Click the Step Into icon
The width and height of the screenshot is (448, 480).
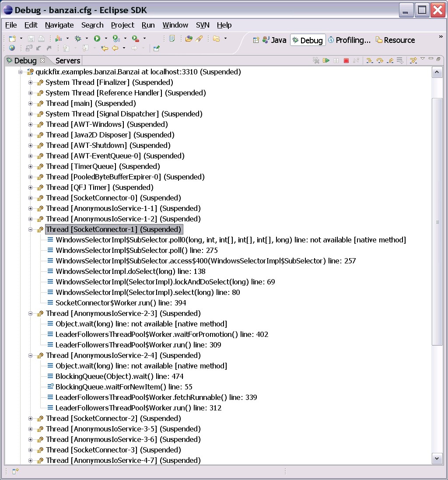pos(369,61)
